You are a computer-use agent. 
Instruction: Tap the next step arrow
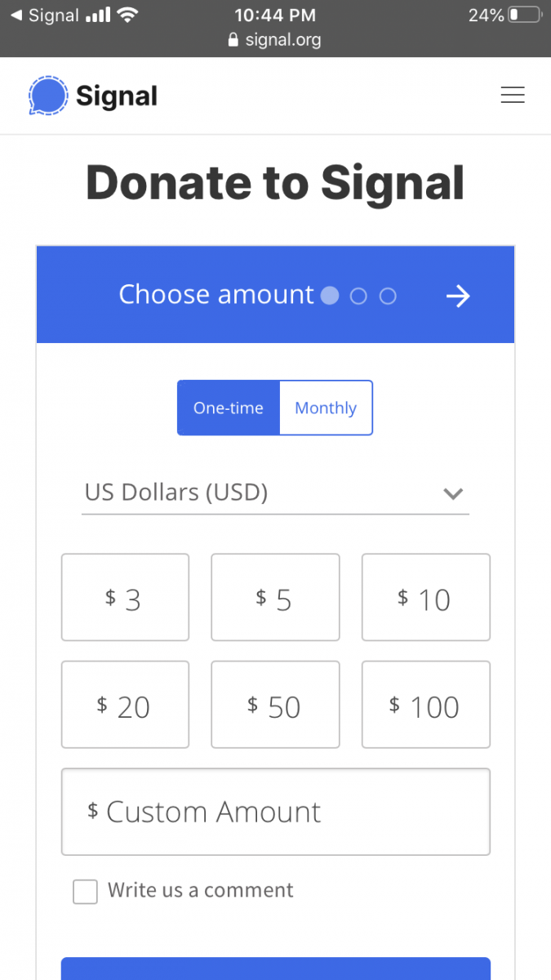pos(458,296)
